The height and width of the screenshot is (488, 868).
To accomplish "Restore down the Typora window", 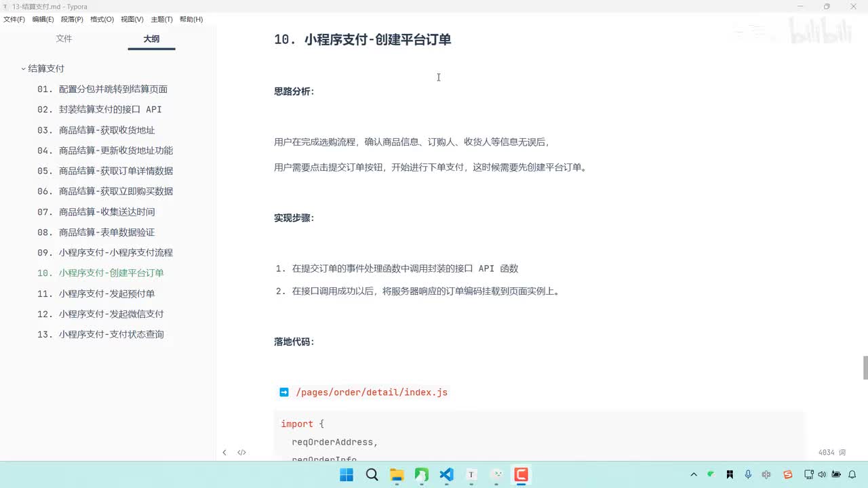I will pyautogui.click(x=827, y=6).
